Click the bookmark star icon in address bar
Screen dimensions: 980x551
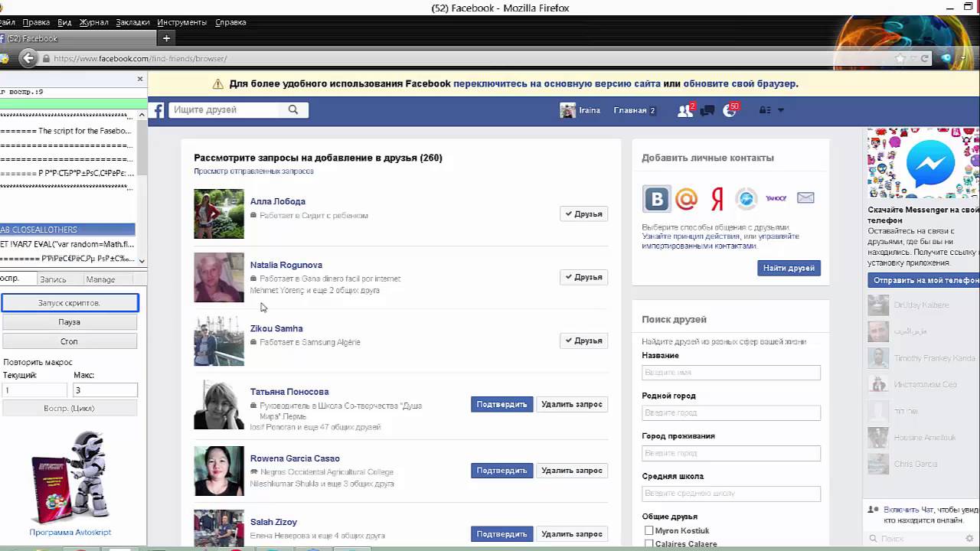coord(900,58)
